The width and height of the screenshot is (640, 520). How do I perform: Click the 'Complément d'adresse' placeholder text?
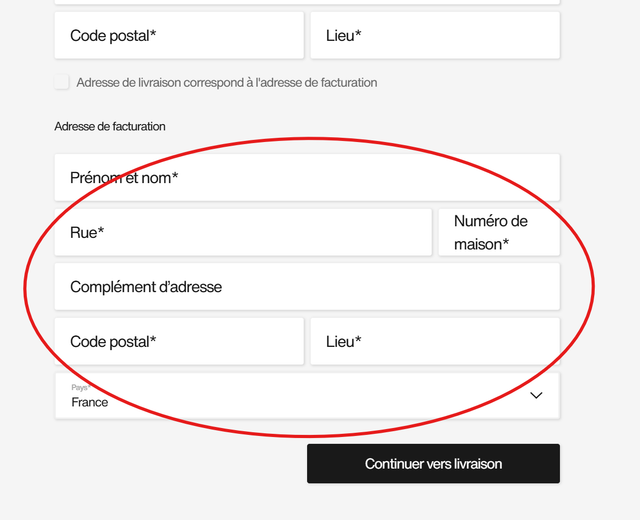point(146,287)
